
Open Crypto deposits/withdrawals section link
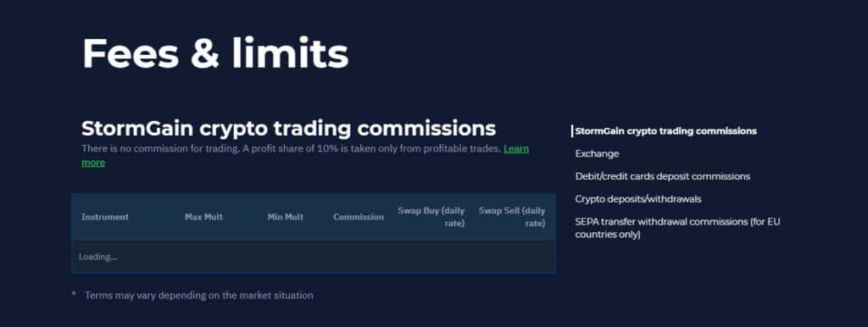637,199
